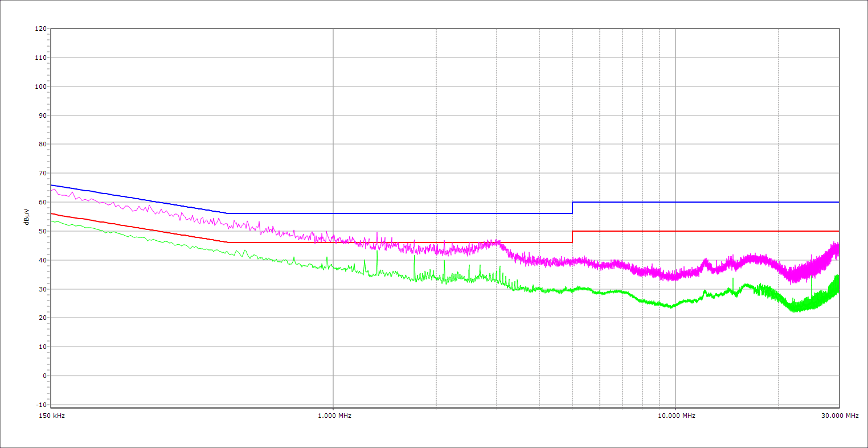Select the red limit line's 50 dBµV segment
Screen dimensions: 868x448
(x=705, y=231)
